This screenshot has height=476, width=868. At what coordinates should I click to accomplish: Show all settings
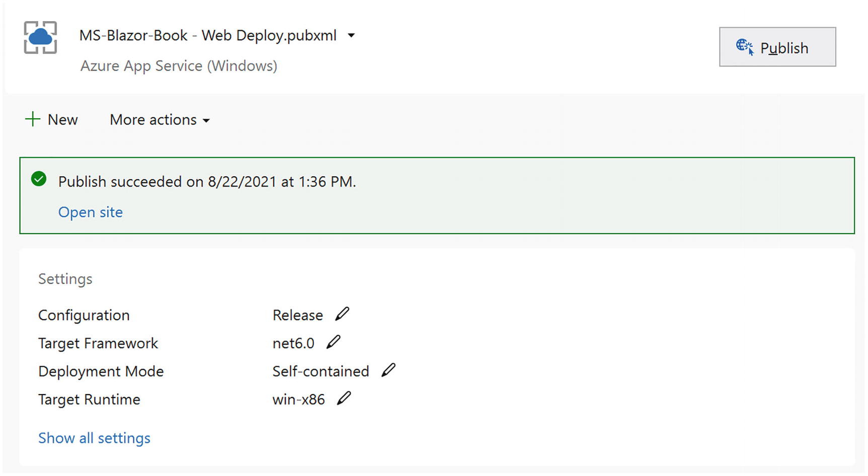tap(94, 438)
